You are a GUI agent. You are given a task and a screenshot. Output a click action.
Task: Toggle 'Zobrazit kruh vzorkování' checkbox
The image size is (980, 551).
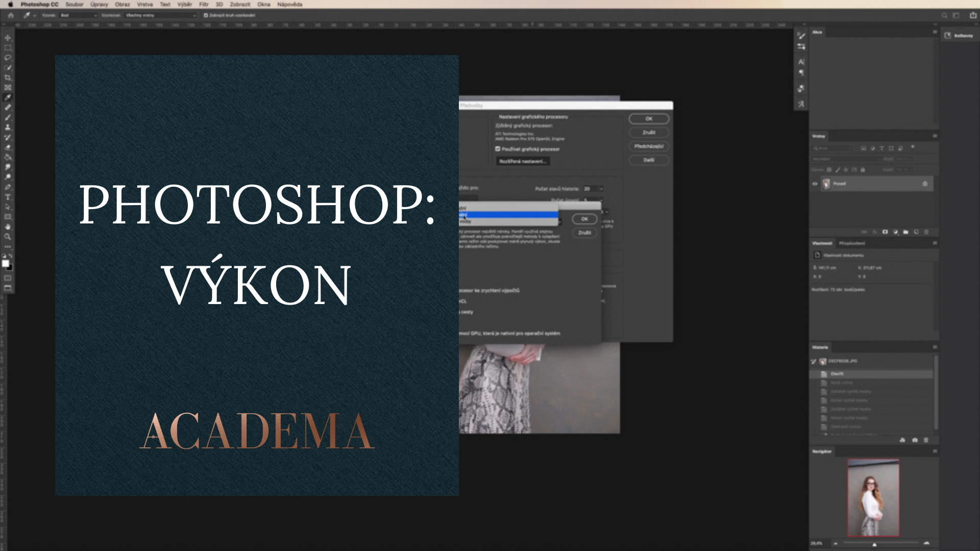point(206,15)
